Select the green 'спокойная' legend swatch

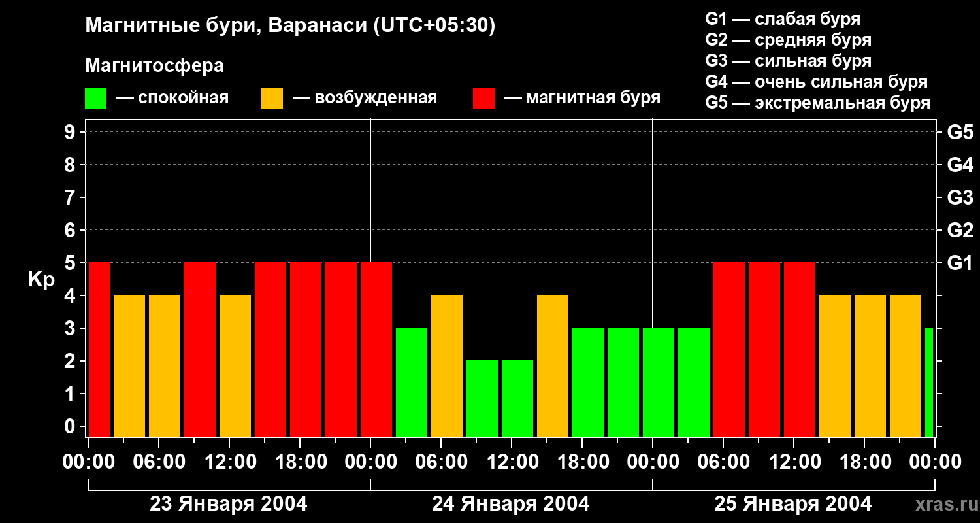click(95, 99)
